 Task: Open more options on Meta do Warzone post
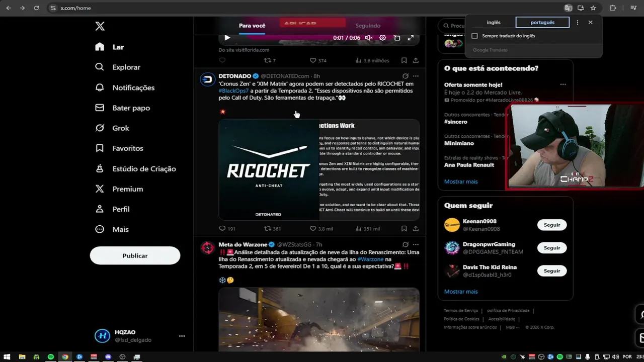point(416,244)
